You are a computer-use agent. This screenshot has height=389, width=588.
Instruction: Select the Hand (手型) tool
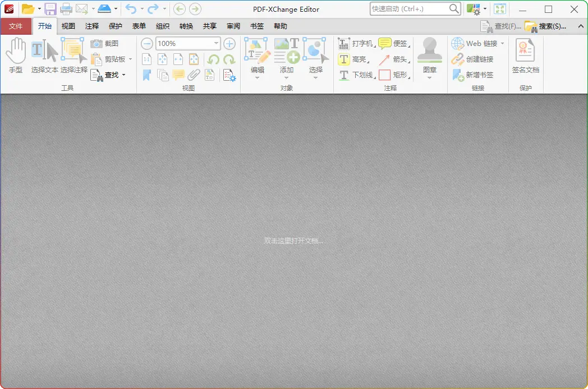pyautogui.click(x=16, y=56)
